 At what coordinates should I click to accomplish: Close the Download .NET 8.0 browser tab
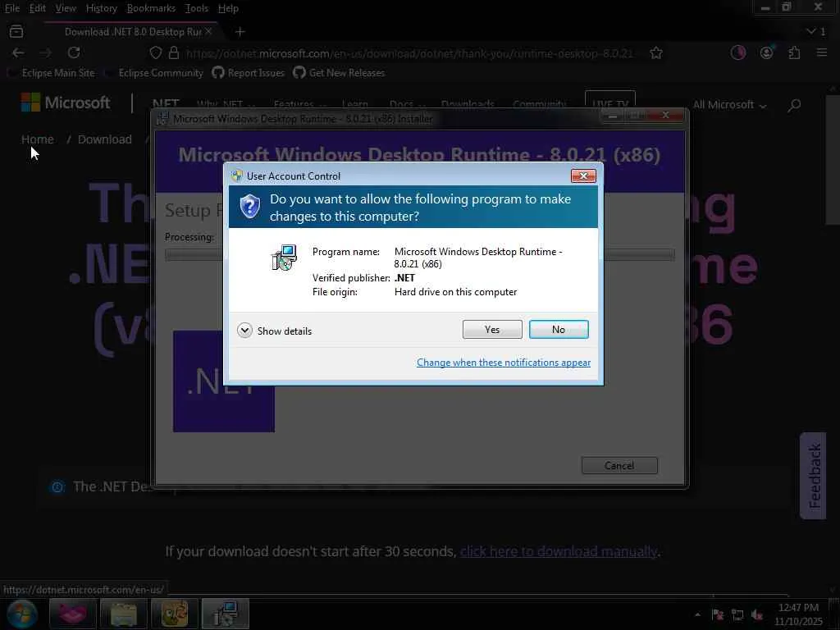coord(208,32)
